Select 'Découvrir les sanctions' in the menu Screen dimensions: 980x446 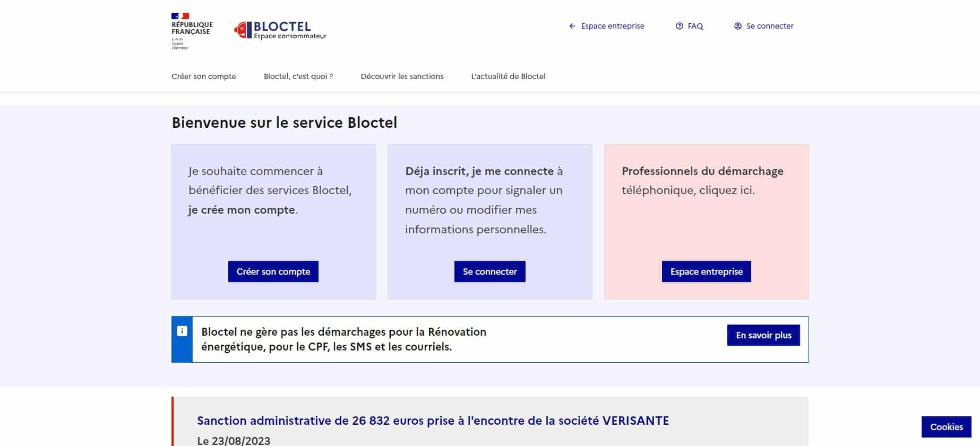(x=402, y=76)
